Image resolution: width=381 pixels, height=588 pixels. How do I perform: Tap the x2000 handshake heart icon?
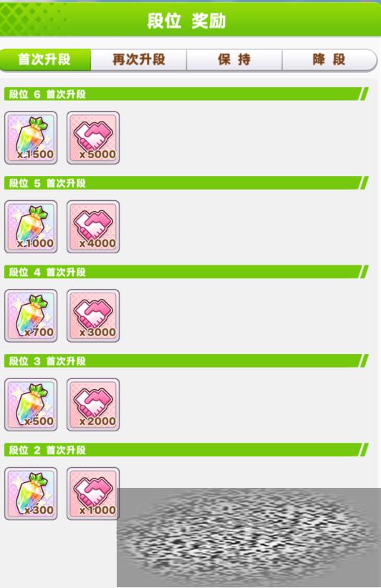[x=93, y=404]
